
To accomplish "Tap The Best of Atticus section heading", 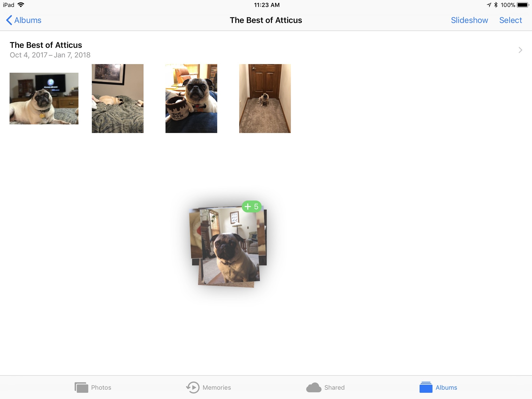I will coord(46,45).
